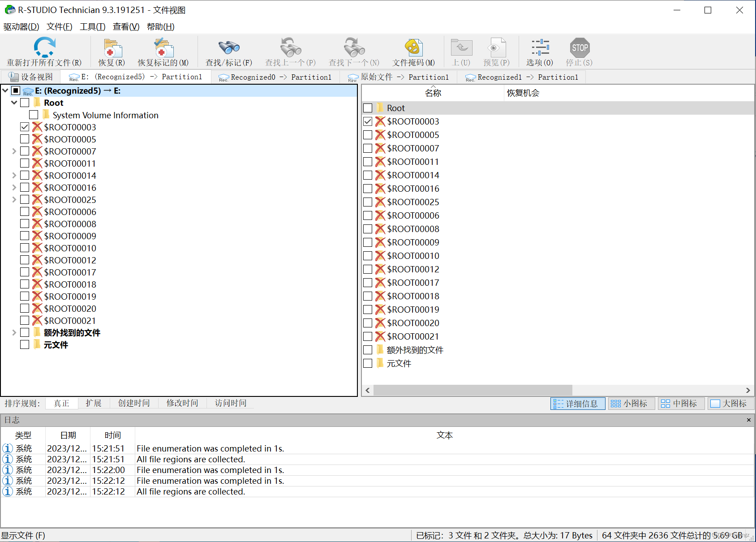Check $ROOT00007 checkbox in right list
Viewport: 756px width, 542px height.
click(x=368, y=148)
